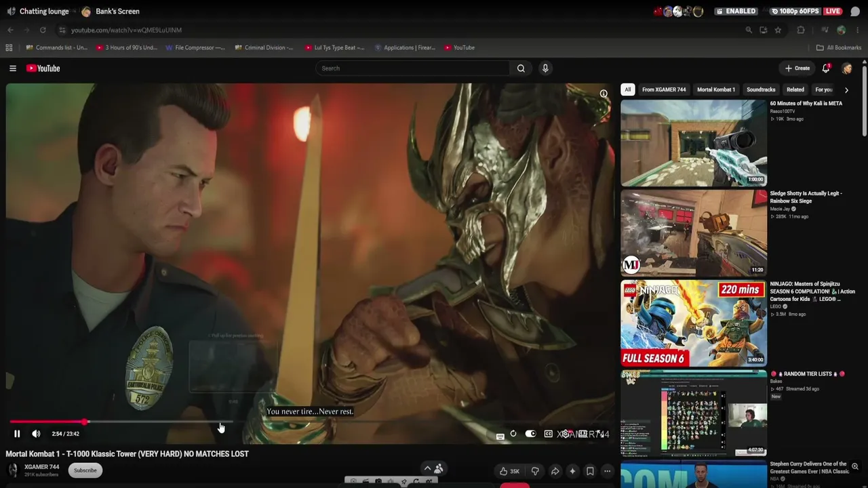Open Discord chat bubble icon

coord(855,12)
